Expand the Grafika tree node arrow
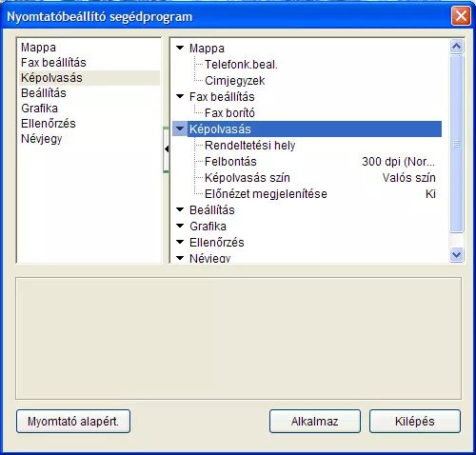 click(x=180, y=226)
